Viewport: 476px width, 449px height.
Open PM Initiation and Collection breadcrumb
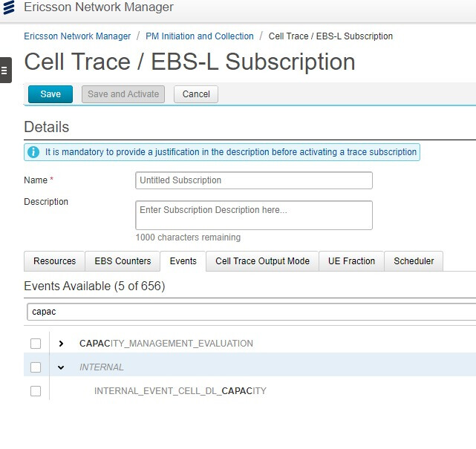[x=200, y=36]
